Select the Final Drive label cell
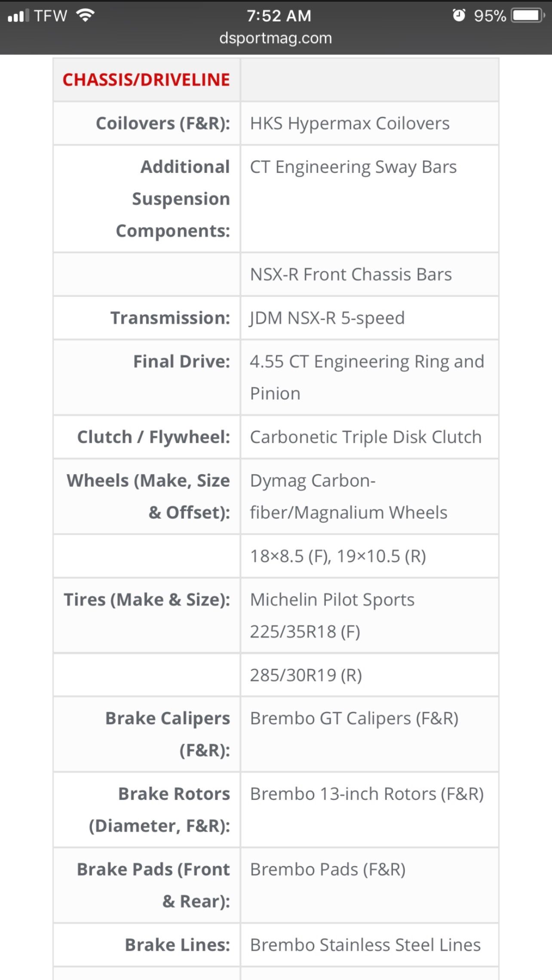Image resolution: width=552 pixels, height=980 pixels. 147,377
